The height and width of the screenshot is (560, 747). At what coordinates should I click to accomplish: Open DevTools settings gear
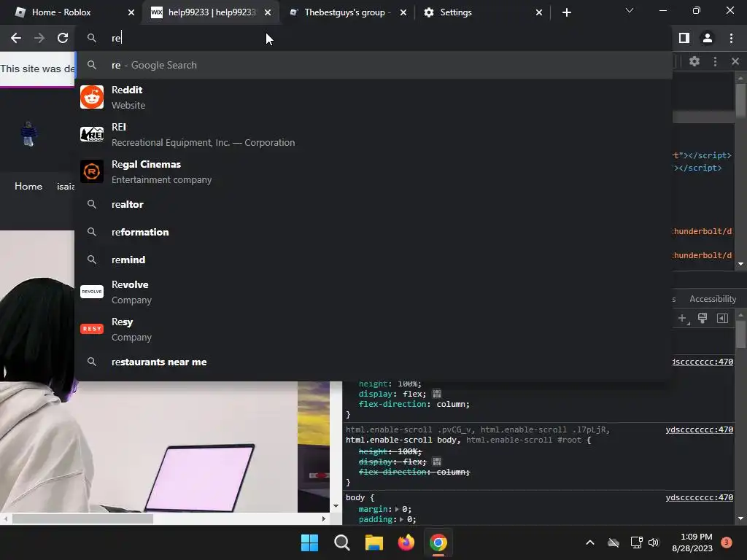[694, 61]
